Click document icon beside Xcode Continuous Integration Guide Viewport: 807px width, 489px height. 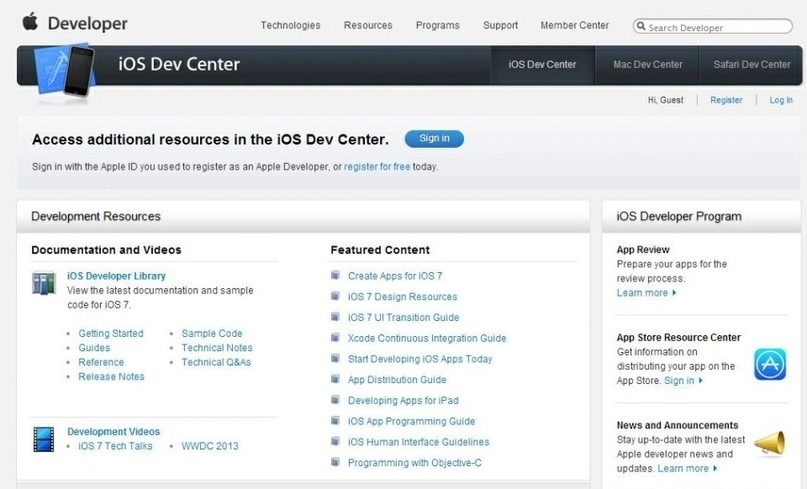(335, 337)
